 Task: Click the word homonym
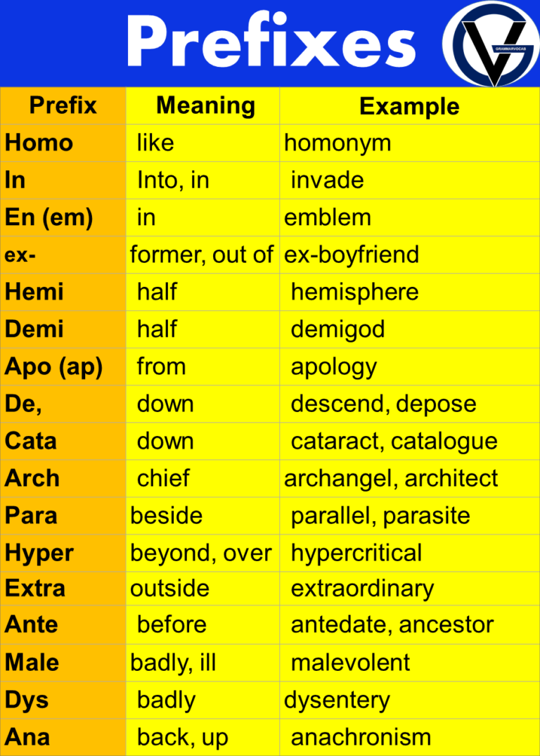[x=337, y=143]
